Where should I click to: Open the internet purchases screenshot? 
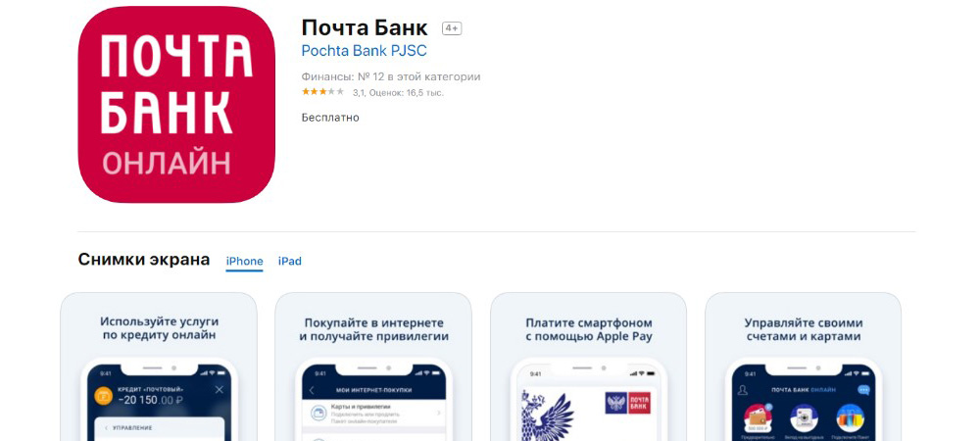[x=373, y=367]
